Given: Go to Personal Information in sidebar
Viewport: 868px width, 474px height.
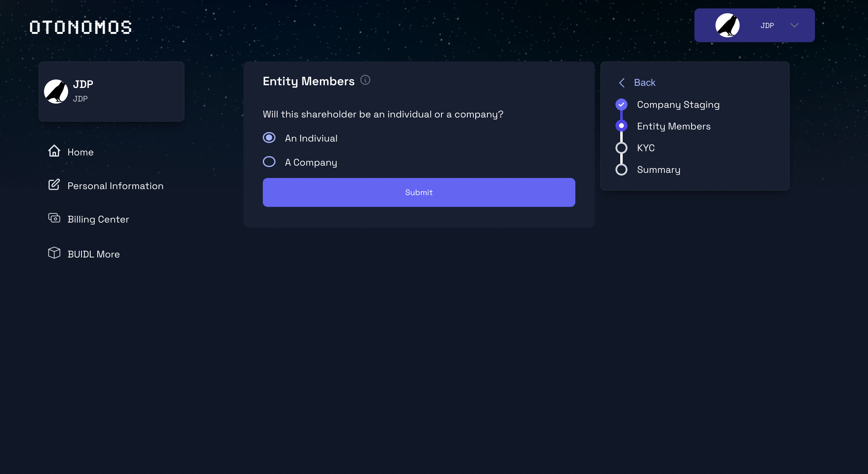Looking at the screenshot, I should [115, 186].
